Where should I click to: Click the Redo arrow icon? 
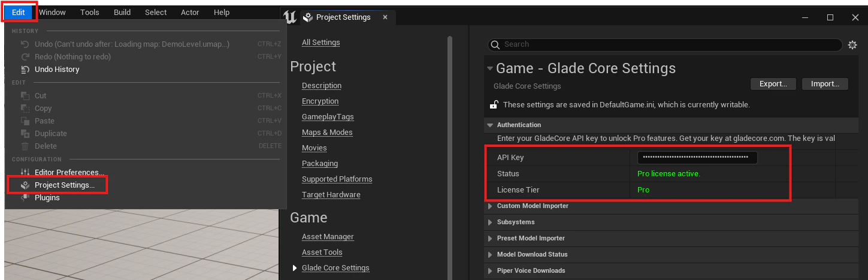coord(25,57)
